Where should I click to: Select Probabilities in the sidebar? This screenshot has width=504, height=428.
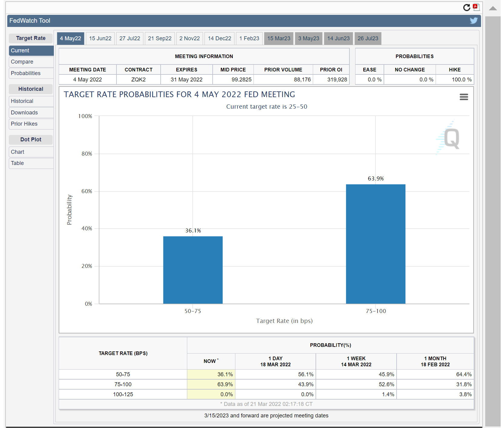26,73
